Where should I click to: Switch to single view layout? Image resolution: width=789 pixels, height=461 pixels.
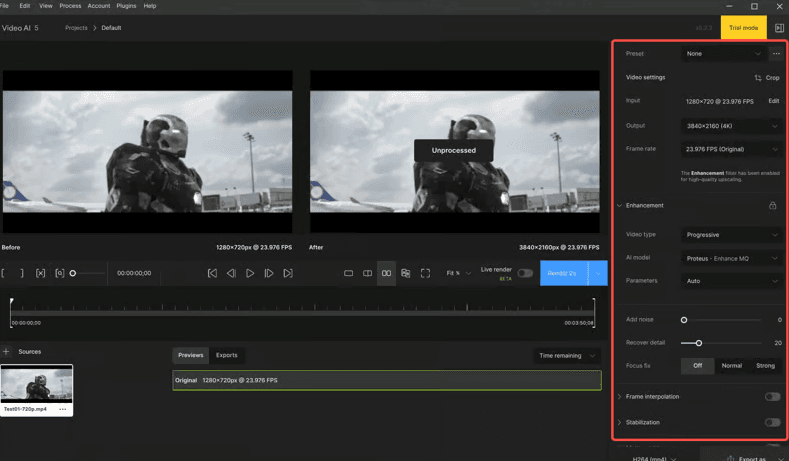[x=348, y=273]
